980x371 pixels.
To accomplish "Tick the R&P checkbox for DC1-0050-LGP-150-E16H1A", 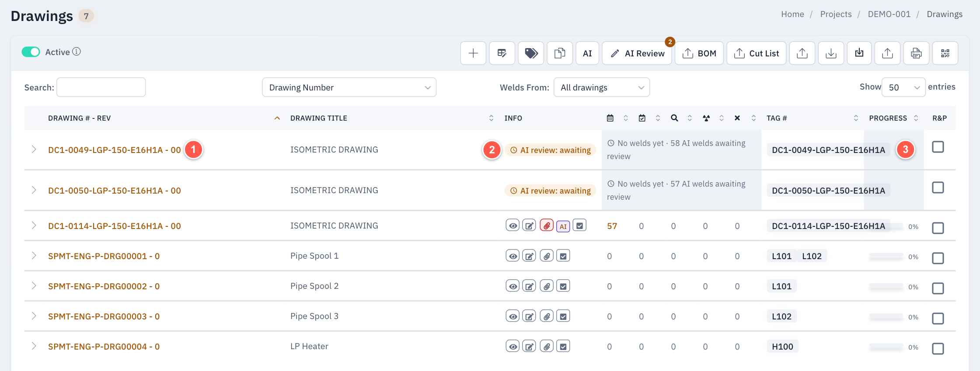I will tap(938, 187).
